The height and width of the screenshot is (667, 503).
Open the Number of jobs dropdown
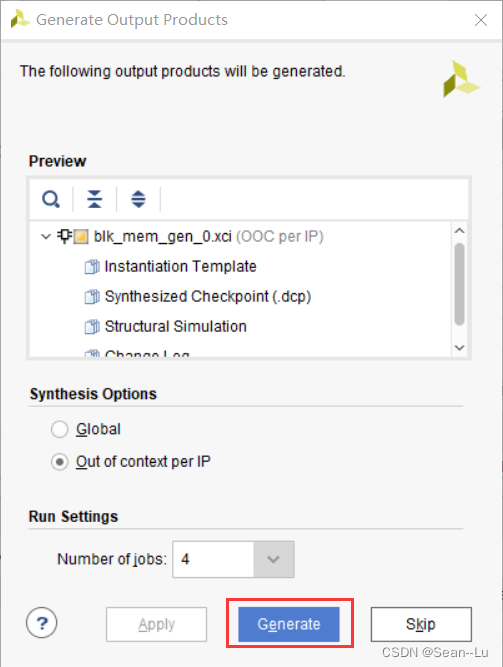tap(273, 559)
